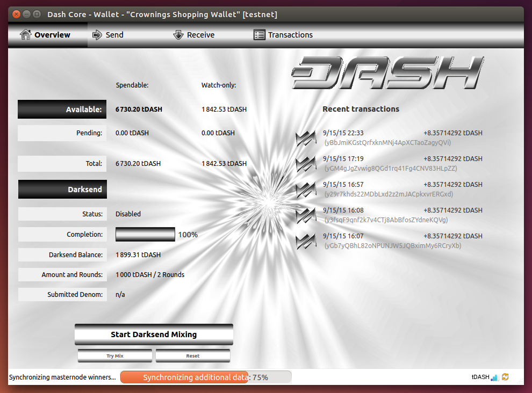The image size is (532, 393).
Task: Click the Darksend section header
Action: point(62,189)
